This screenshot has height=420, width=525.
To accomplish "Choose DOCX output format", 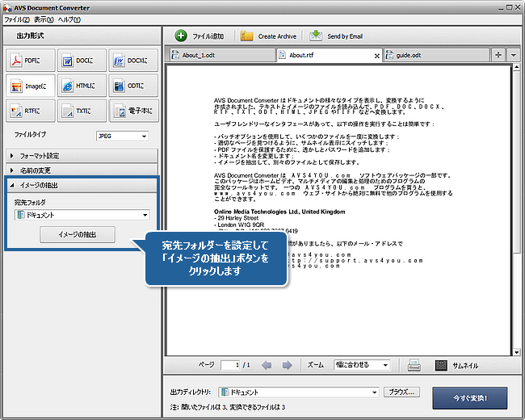I will tap(133, 61).
